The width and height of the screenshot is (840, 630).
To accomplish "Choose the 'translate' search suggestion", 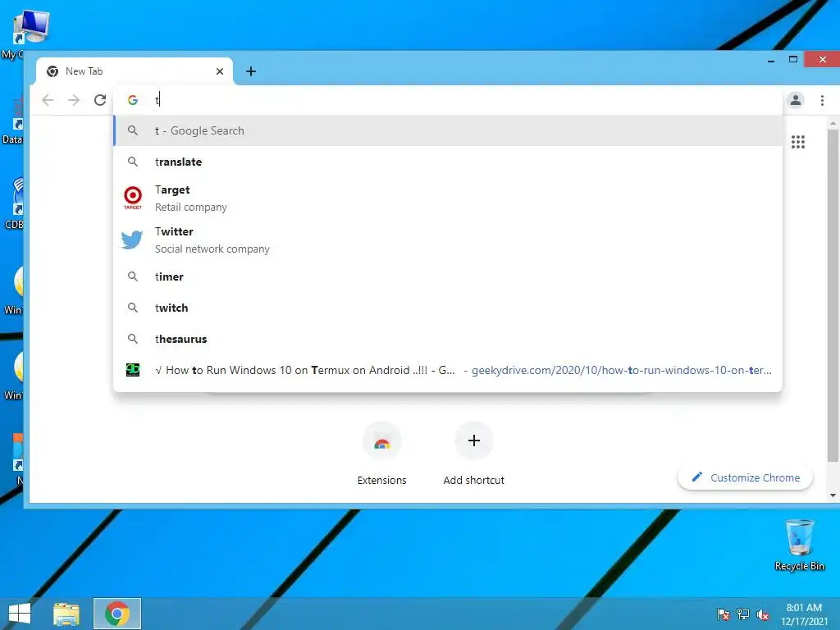I will [448, 162].
